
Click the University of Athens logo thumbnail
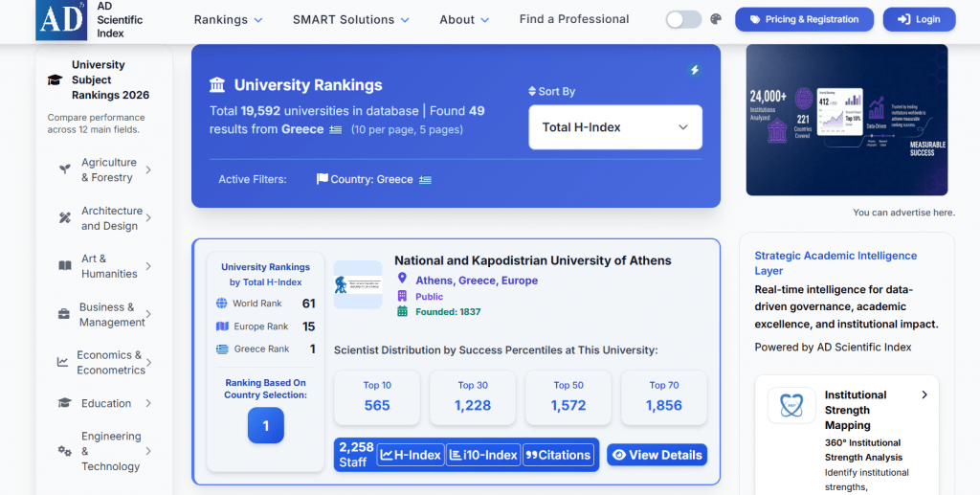point(358,285)
